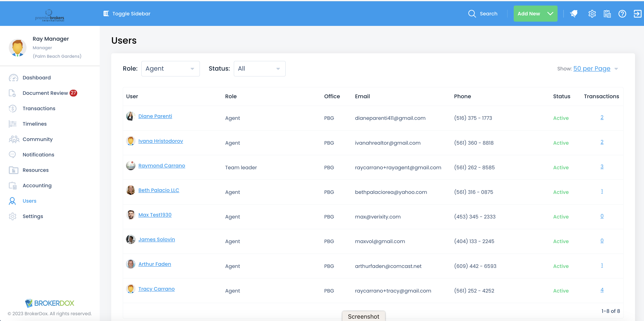Image resolution: width=644 pixels, height=321 pixels.
Task: Click the logout icon at top right
Action: [637, 13]
